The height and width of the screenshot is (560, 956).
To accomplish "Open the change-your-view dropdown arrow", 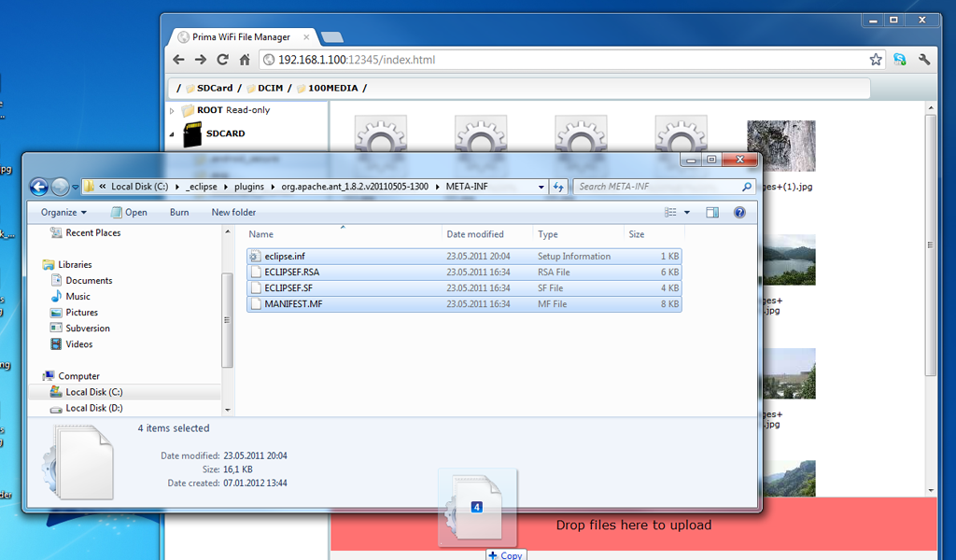I will coord(687,212).
